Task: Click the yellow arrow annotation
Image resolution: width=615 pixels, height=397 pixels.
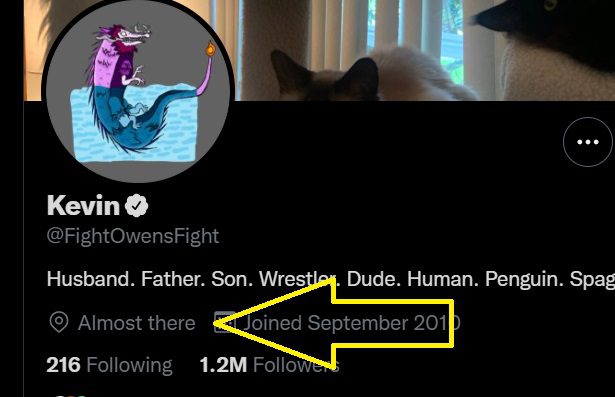Action: pyautogui.click(x=334, y=323)
